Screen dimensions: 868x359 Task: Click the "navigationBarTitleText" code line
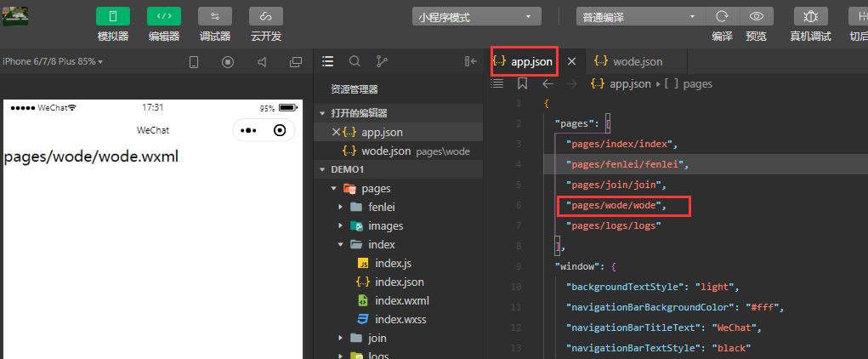pyautogui.click(x=664, y=328)
